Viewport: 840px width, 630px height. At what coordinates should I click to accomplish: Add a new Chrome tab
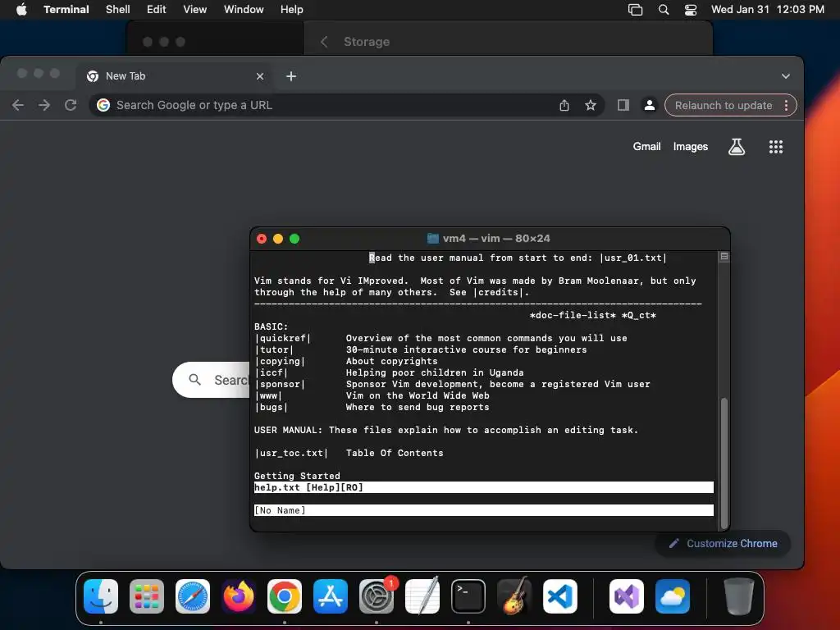click(291, 76)
